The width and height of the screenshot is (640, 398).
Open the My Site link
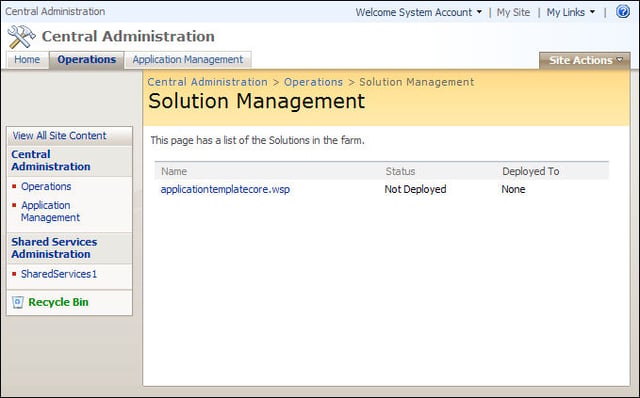(513, 12)
